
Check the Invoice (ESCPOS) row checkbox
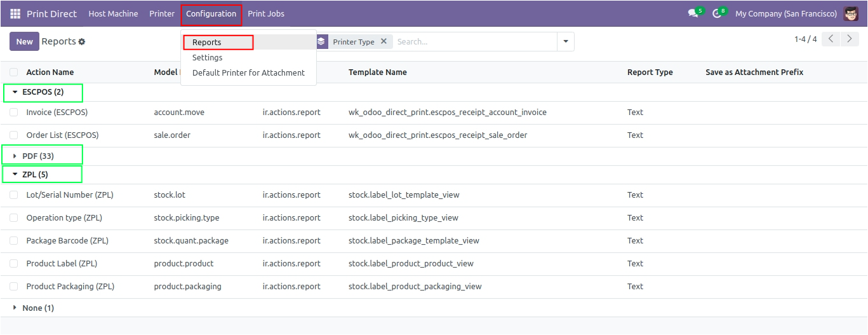13,113
